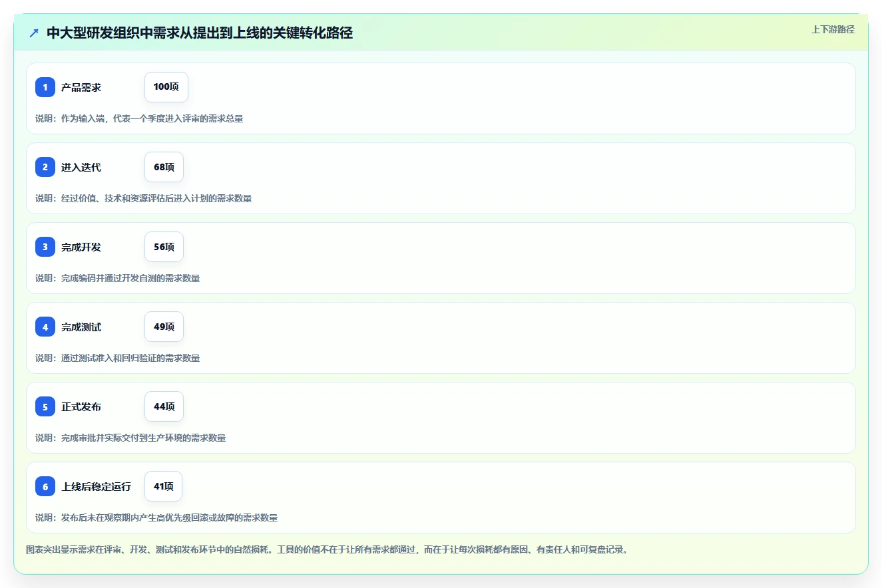Click the 100项 value chip
Screen dimensions: 882x588
coord(166,87)
